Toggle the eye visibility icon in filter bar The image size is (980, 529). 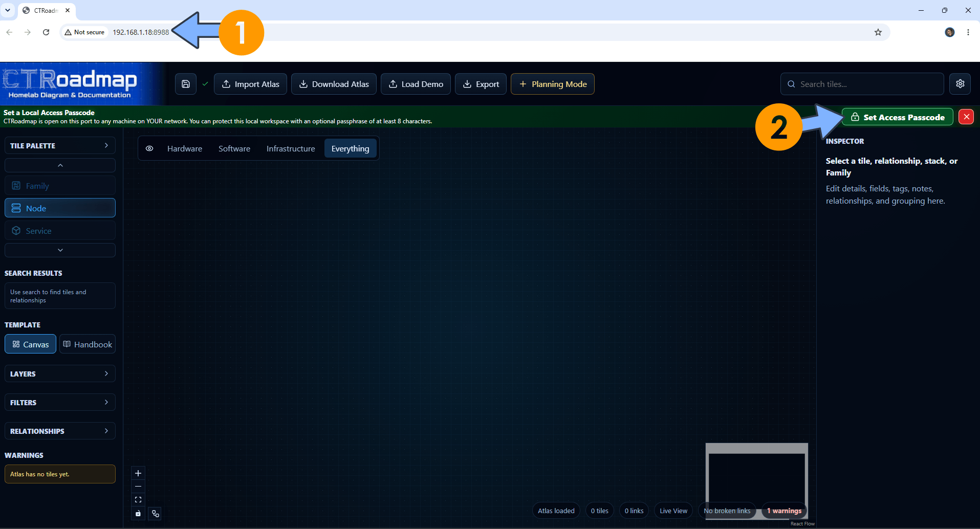pyautogui.click(x=149, y=148)
